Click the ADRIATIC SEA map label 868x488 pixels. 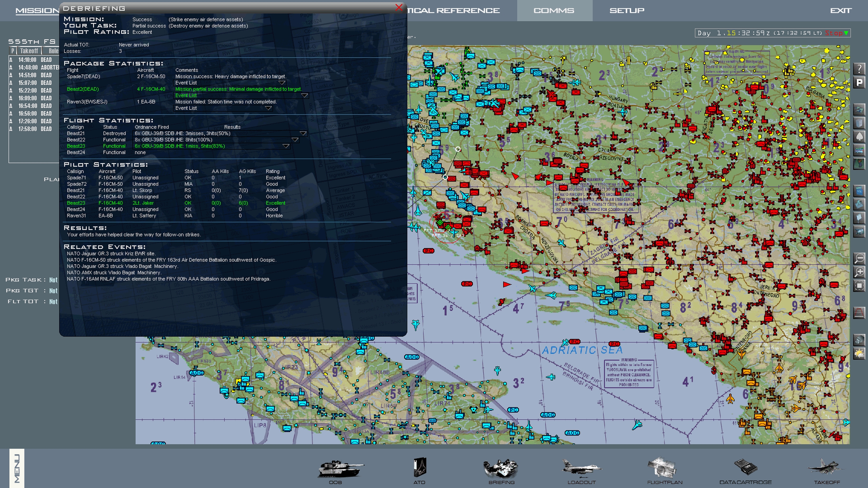click(582, 350)
